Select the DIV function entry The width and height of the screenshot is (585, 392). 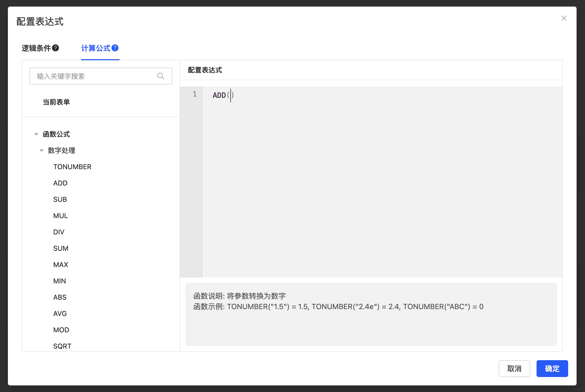pyautogui.click(x=59, y=232)
